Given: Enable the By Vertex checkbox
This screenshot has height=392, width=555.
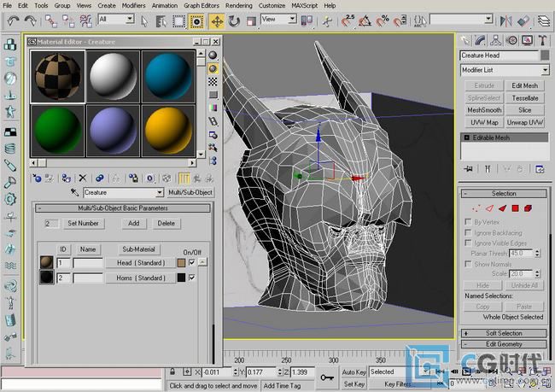Looking at the screenshot, I should [468, 222].
